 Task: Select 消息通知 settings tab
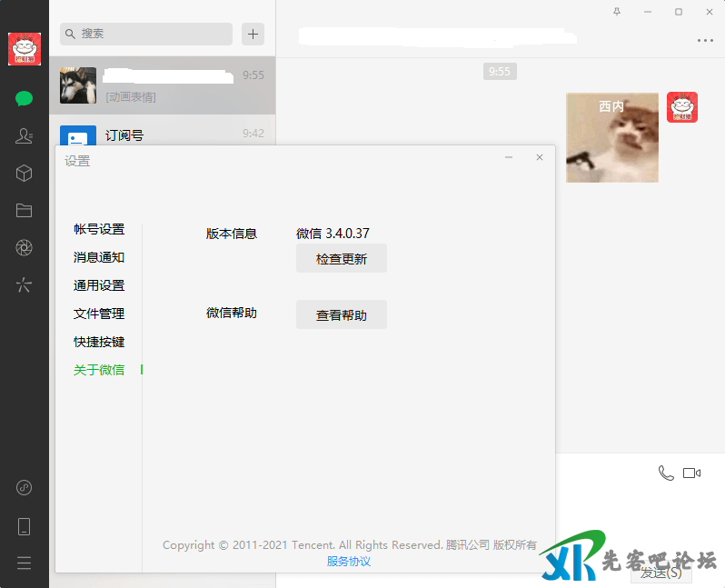[x=99, y=257]
